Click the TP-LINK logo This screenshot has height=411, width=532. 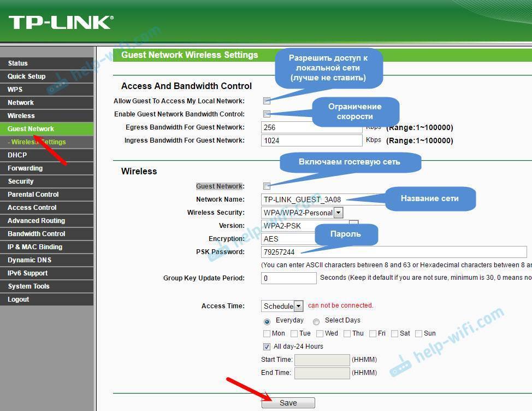[x=61, y=22]
